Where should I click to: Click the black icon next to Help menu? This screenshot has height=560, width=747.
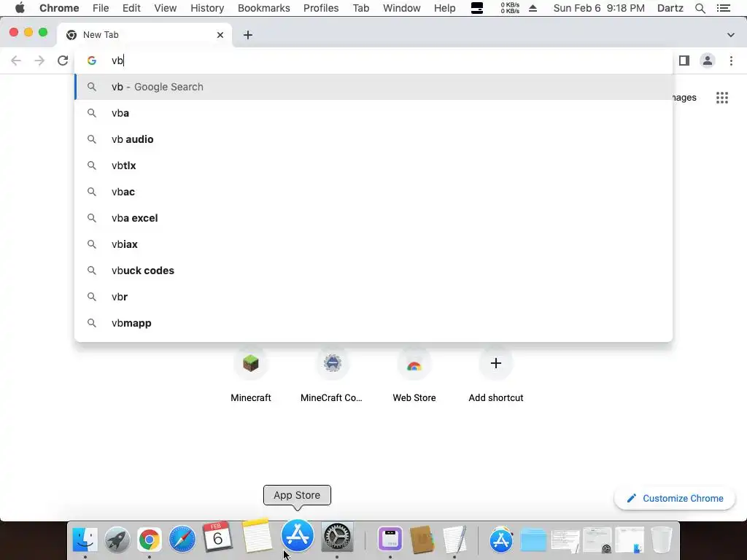point(477,8)
